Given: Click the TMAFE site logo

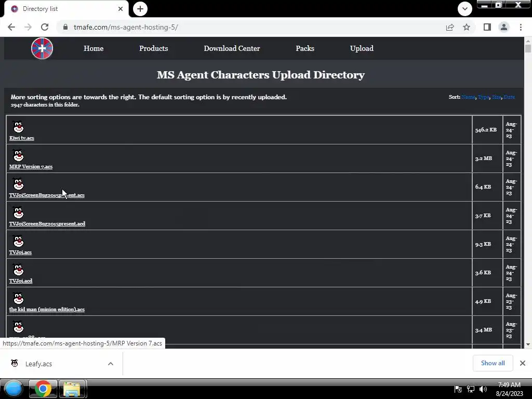Looking at the screenshot, I should tap(42, 48).
